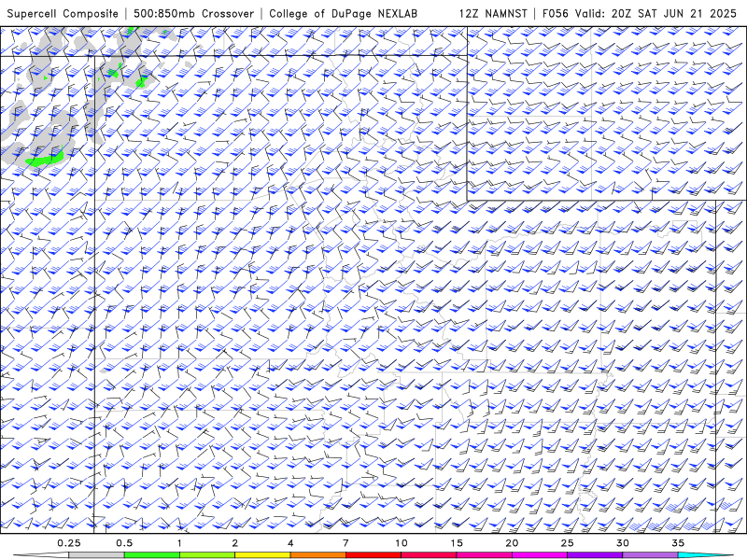The image size is (747, 560).
Task: Click the '10' color scale label
Action: [402, 543]
